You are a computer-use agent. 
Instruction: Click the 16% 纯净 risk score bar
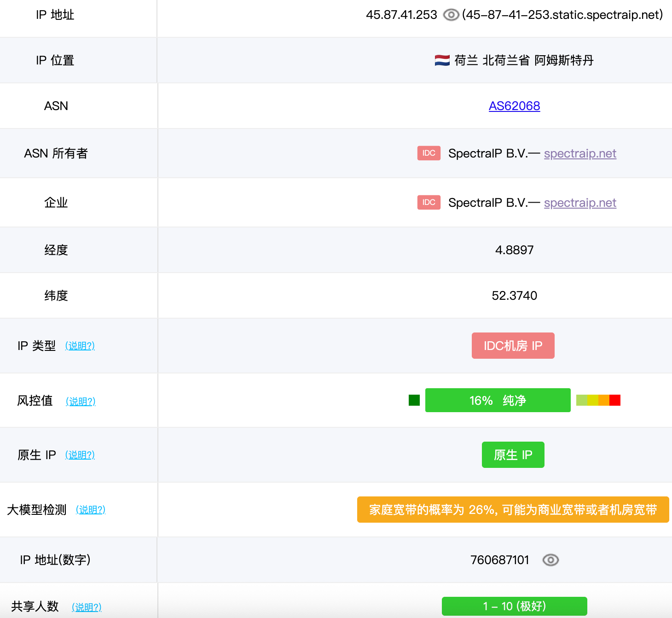(498, 400)
